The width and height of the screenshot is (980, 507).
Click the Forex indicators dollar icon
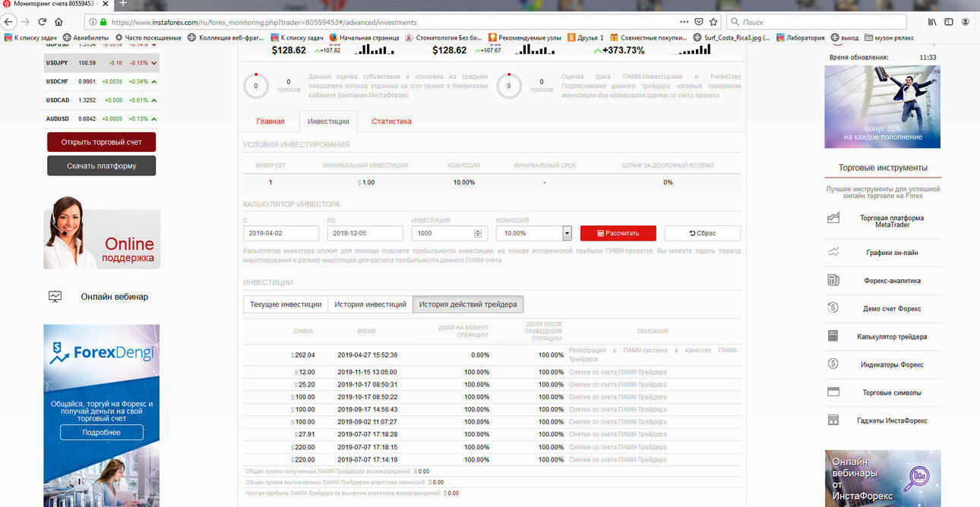[833, 364]
